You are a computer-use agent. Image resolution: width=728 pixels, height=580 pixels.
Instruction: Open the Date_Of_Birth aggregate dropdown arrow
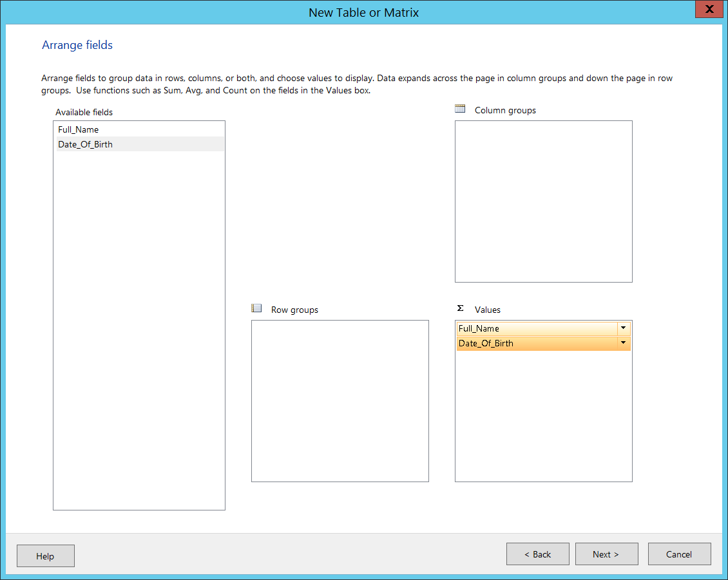[623, 343]
